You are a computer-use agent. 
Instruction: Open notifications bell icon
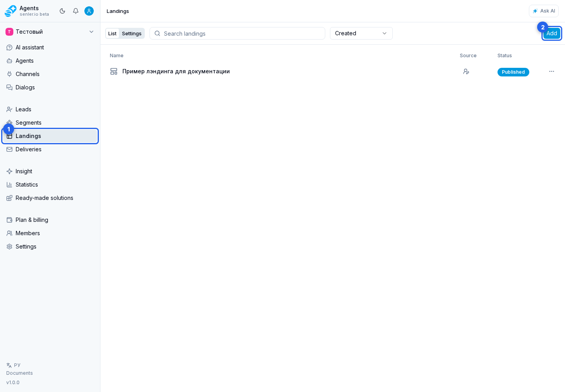click(x=76, y=11)
